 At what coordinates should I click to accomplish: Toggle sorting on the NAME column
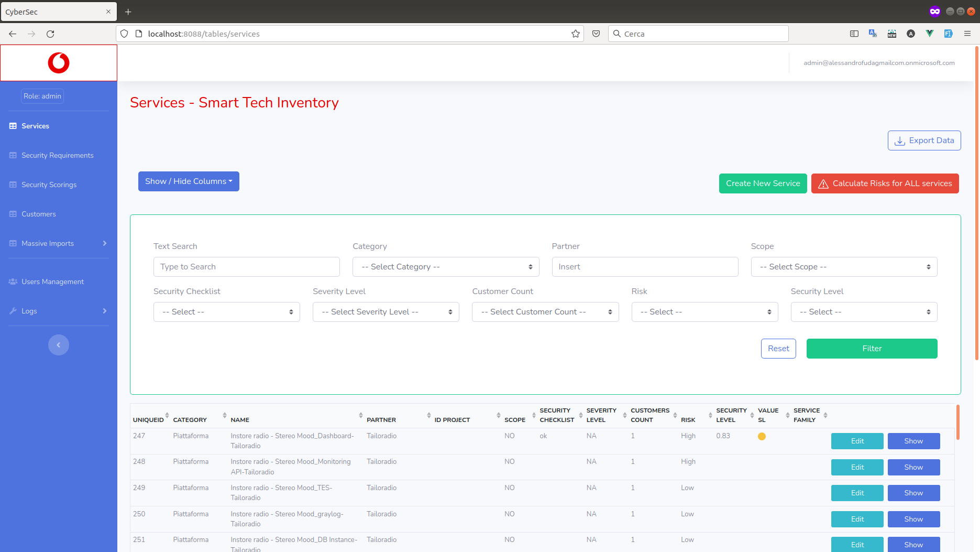pos(360,415)
